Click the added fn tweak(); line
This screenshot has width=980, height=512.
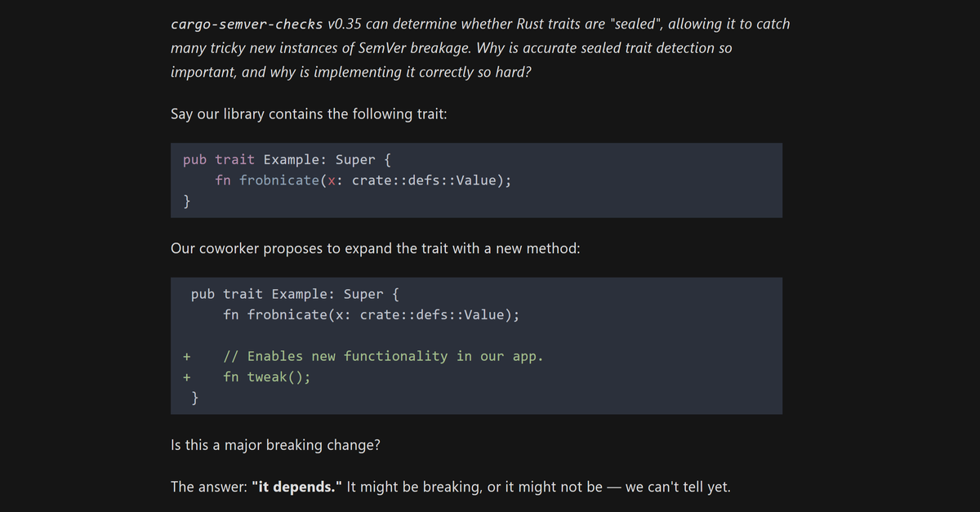tap(266, 377)
